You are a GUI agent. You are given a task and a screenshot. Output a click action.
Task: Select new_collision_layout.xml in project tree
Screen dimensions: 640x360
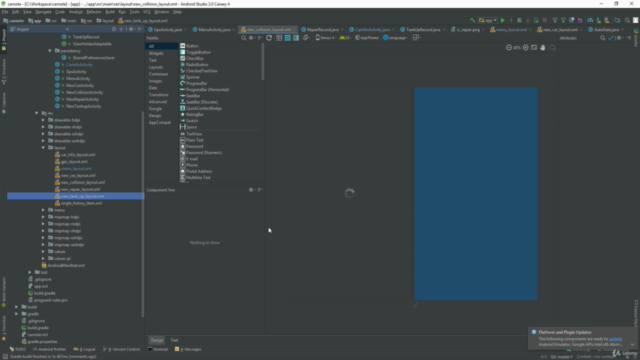click(83, 182)
